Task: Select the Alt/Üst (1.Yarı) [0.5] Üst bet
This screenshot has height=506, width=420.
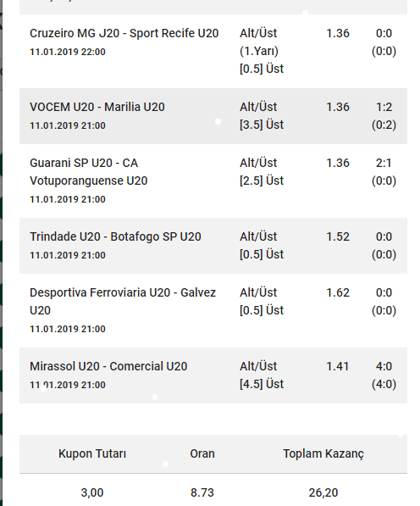Action: coord(262,51)
